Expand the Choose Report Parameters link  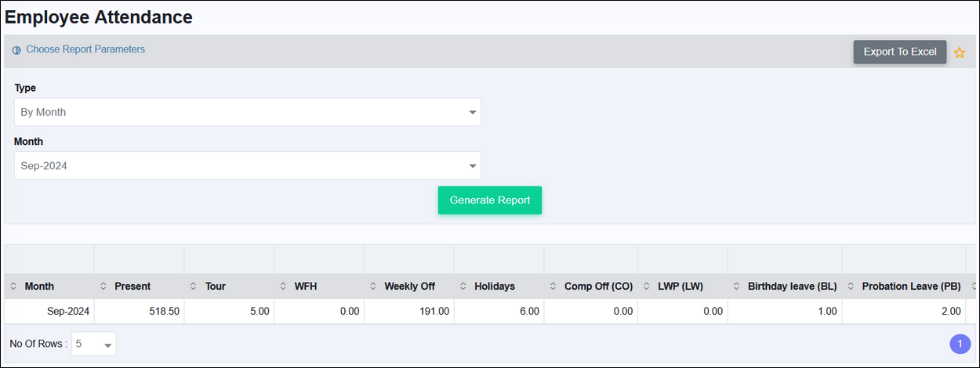coord(85,49)
